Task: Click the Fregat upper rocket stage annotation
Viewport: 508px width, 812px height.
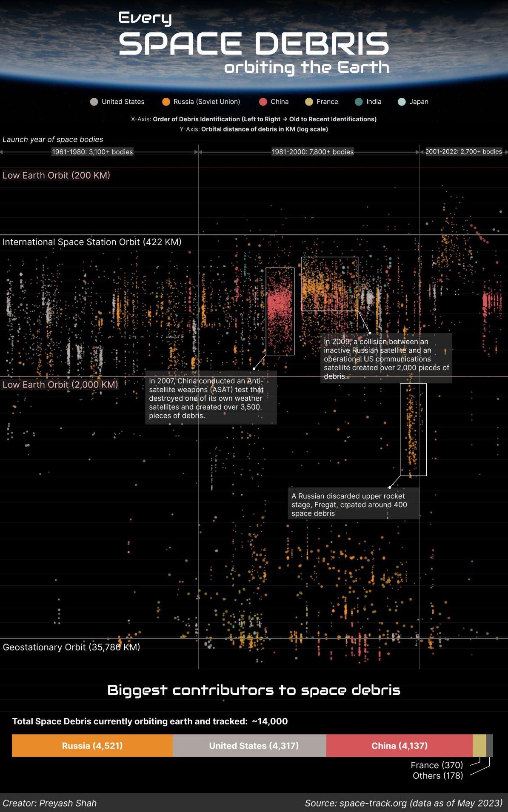Action: pyautogui.click(x=354, y=504)
